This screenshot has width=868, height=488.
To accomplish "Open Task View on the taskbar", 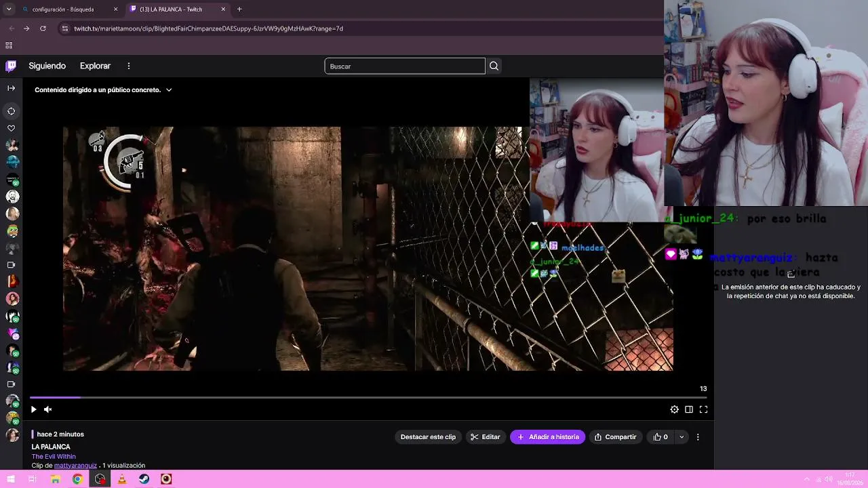I will [x=33, y=479].
